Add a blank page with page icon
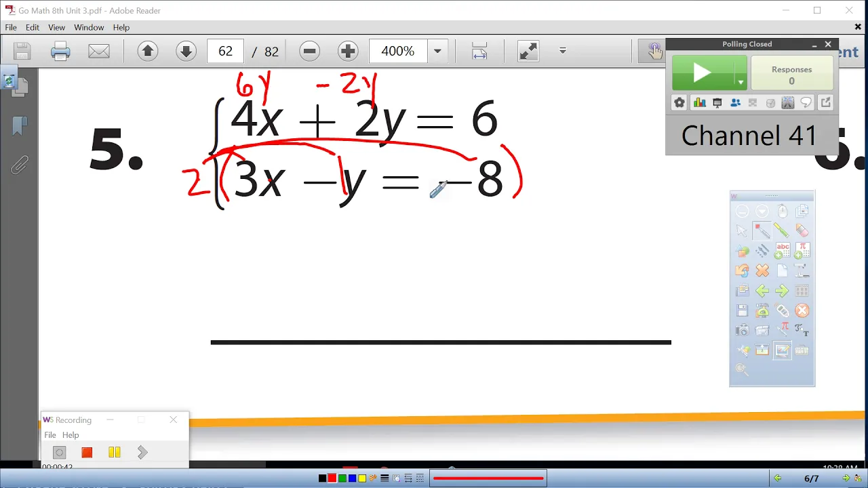The height and width of the screenshot is (488, 868). point(782,271)
